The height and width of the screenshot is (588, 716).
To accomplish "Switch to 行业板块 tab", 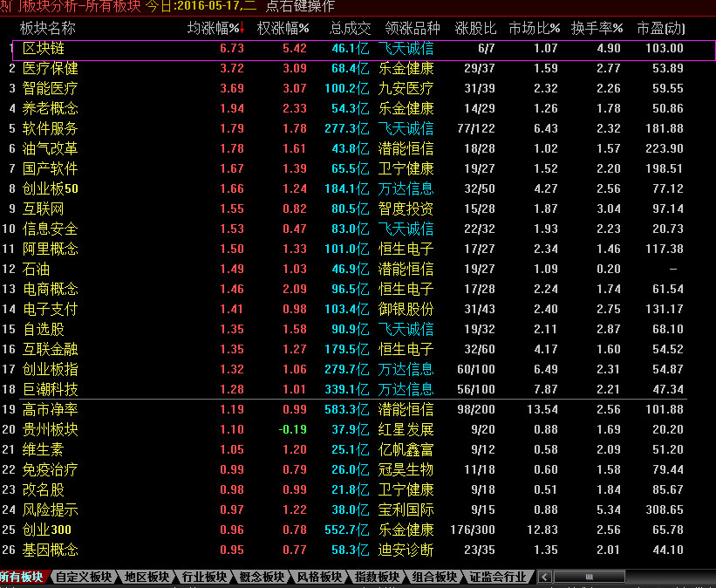I will click(x=204, y=577).
